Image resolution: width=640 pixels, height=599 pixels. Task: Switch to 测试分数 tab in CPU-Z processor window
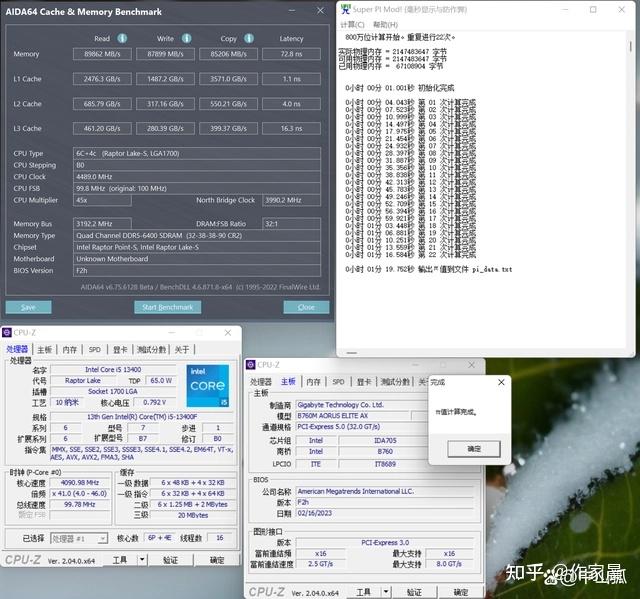click(x=151, y=350)
